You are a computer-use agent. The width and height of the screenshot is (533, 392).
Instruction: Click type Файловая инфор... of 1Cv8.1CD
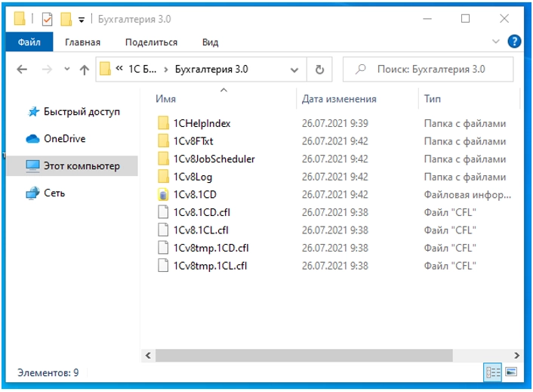coord(467,195)
